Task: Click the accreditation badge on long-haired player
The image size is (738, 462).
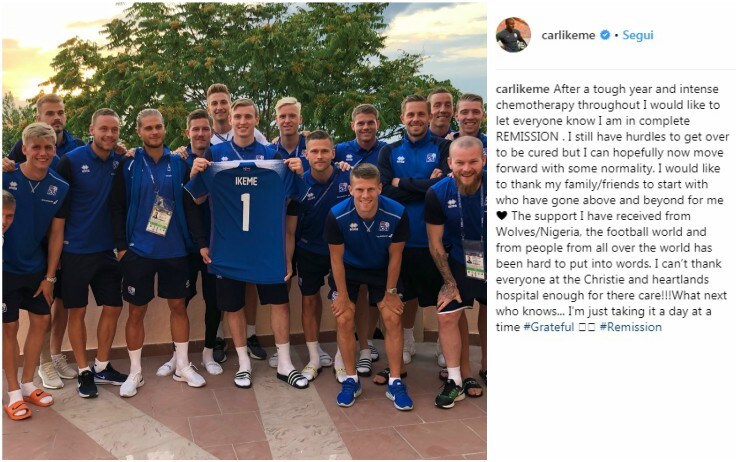Action: click(160, 216)
